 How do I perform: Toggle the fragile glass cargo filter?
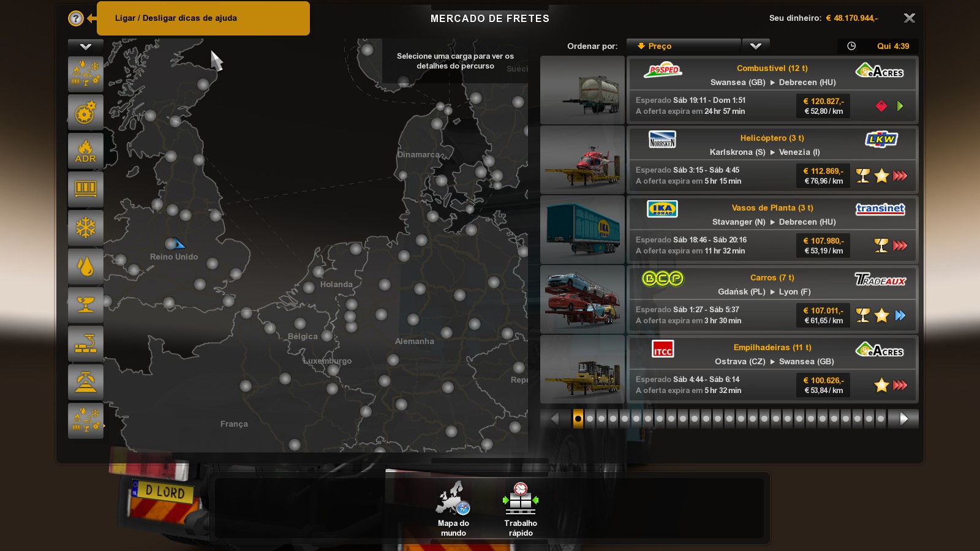[x=86, y=305]
